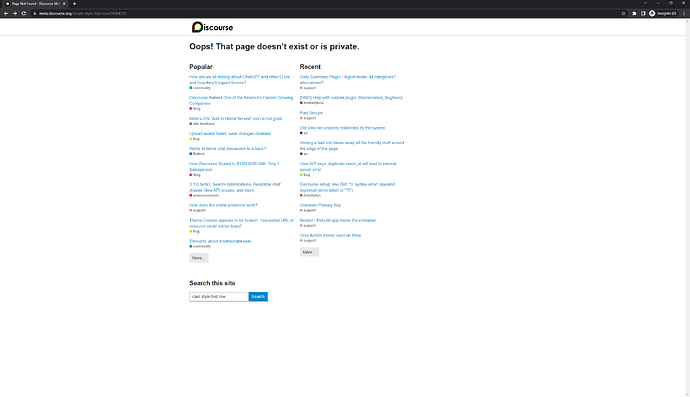The height and width of the screenshot is (397, 690).
Task: Open installation category under Discourse-setup topic
Action: click(310, 195)
